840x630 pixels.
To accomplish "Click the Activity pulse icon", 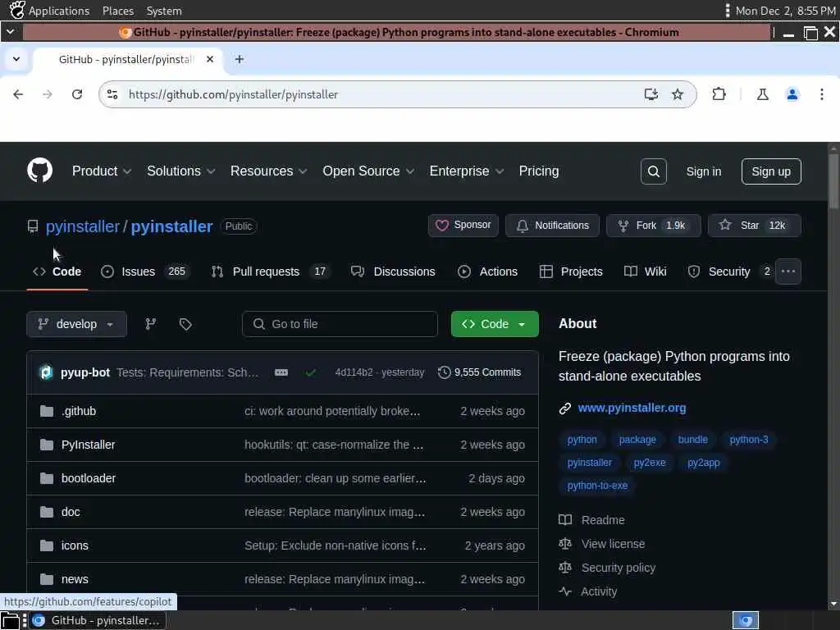I will click(x=565, y=592).
